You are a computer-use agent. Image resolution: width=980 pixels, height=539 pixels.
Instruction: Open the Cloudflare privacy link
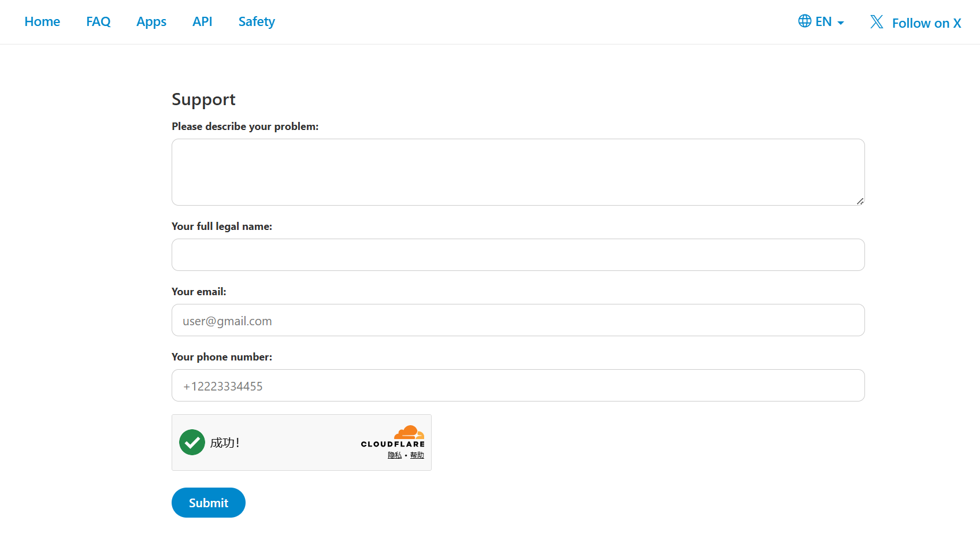click(395, 455)
